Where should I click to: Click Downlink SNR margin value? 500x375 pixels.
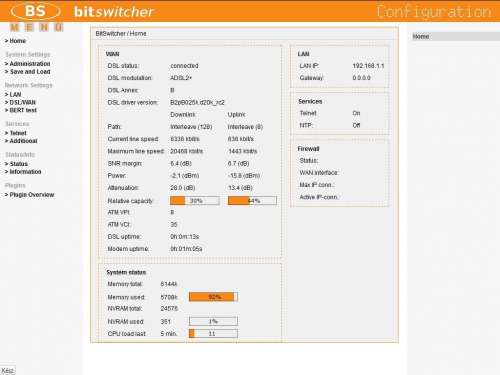182,163
